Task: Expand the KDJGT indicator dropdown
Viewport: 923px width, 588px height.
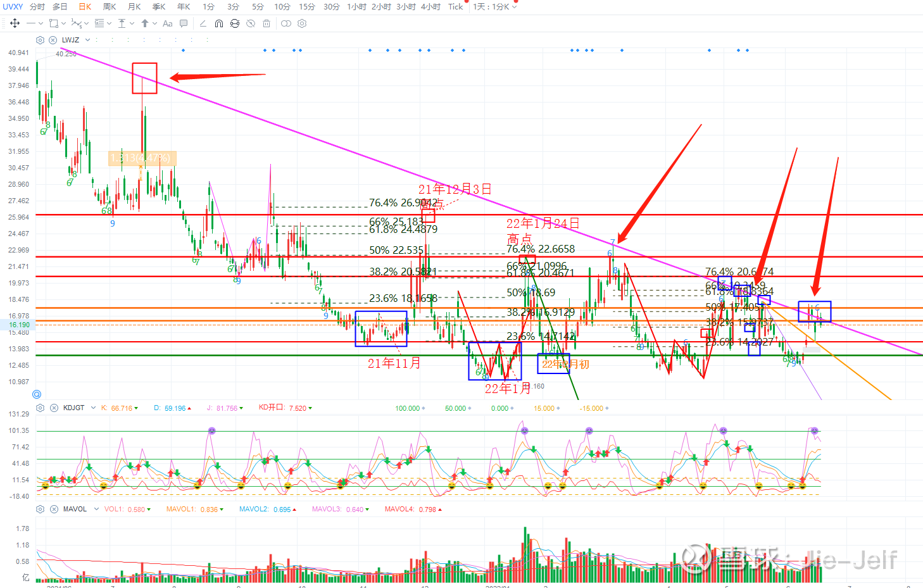Action: pos(93,408)
